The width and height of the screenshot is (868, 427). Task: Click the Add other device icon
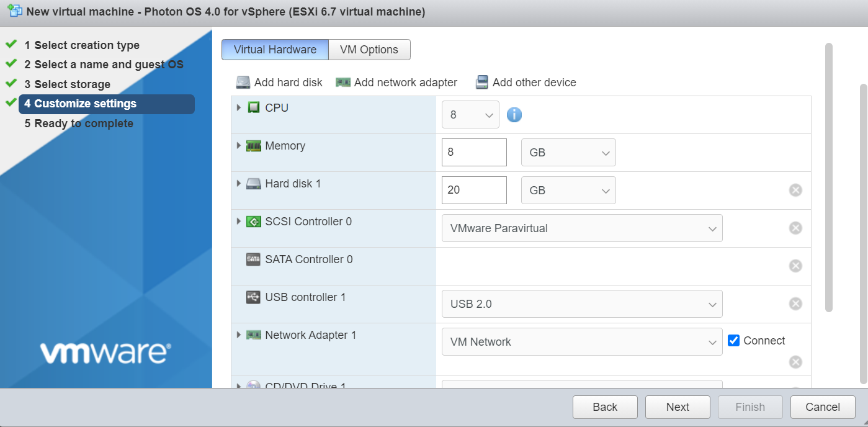click(482, 83)
